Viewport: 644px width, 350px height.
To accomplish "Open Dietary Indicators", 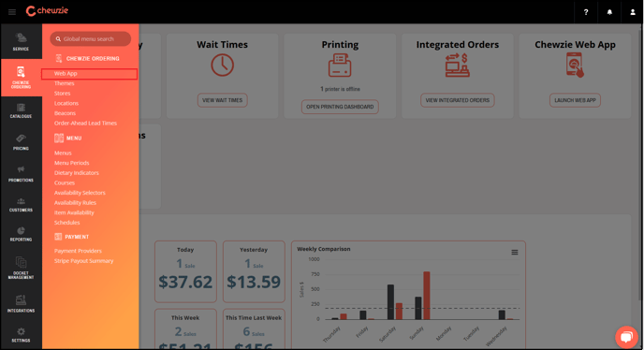I will pyautogui.click(x=77, y=172).
